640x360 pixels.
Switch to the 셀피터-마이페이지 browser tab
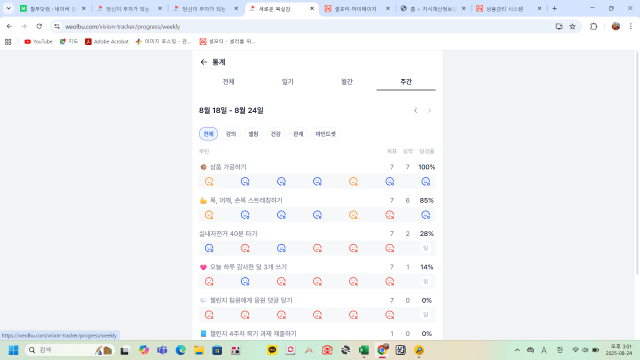[355, 9]
